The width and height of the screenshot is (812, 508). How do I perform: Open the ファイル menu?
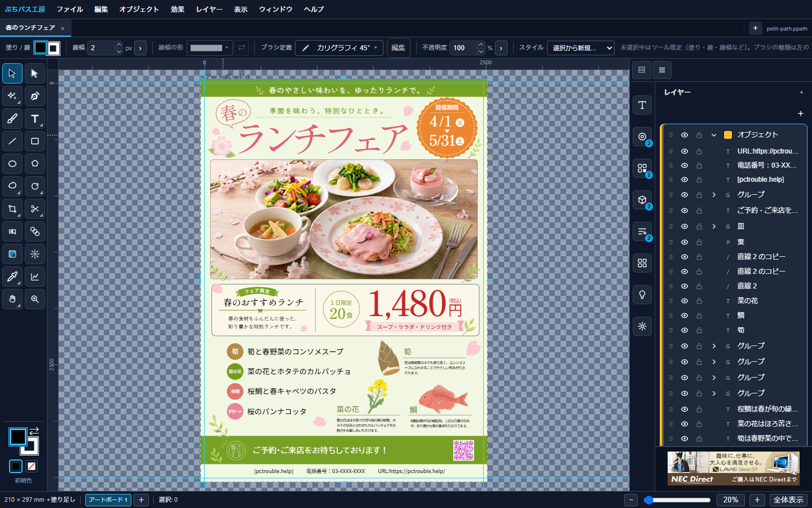pos(70,9)
